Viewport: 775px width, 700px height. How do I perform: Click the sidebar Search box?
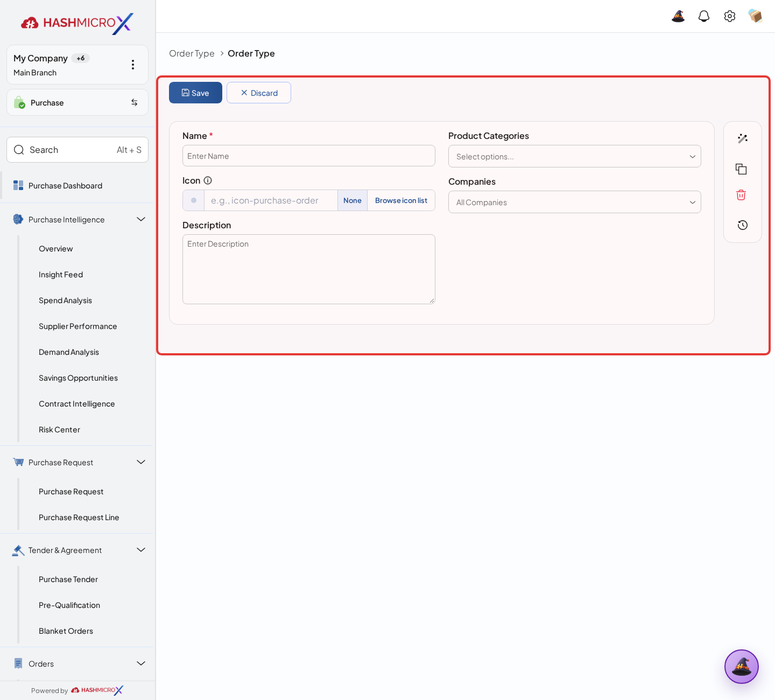pos(77,150)
